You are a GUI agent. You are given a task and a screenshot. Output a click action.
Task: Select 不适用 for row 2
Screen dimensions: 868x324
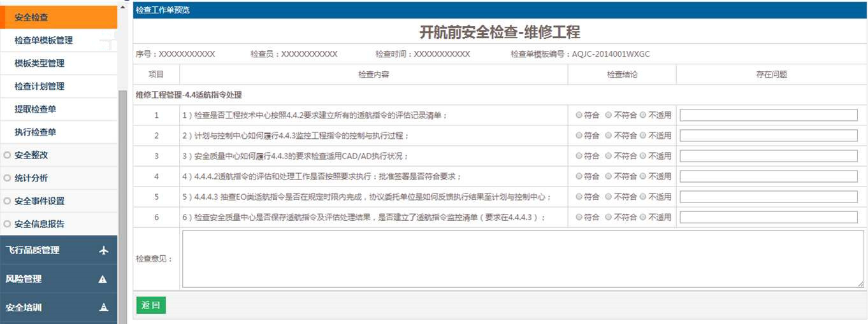(642, 136)
